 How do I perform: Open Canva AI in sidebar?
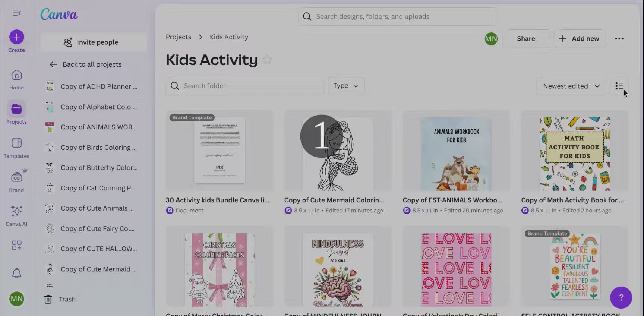point(16,216)
